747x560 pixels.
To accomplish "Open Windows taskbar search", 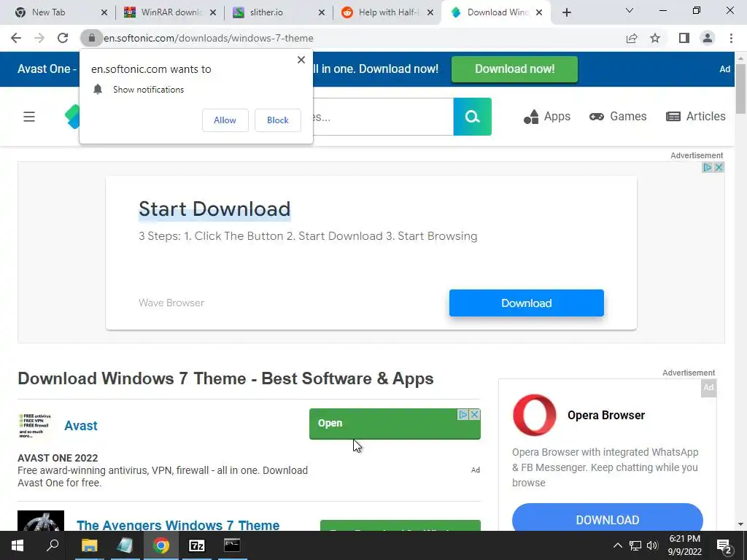I will pos(53,545).
